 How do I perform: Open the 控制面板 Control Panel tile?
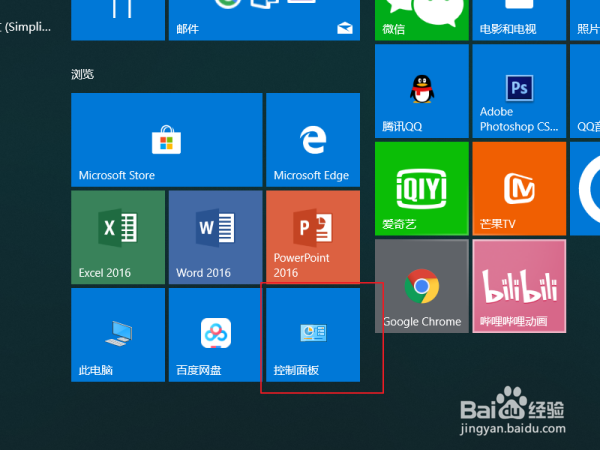click(x=313, y=335)
